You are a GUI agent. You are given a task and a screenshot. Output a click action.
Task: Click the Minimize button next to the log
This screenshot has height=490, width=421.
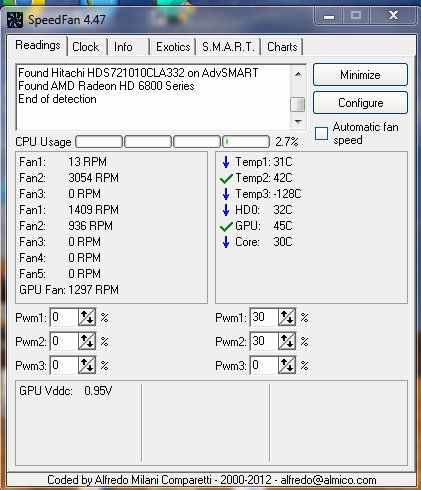(x=360, y=75)
